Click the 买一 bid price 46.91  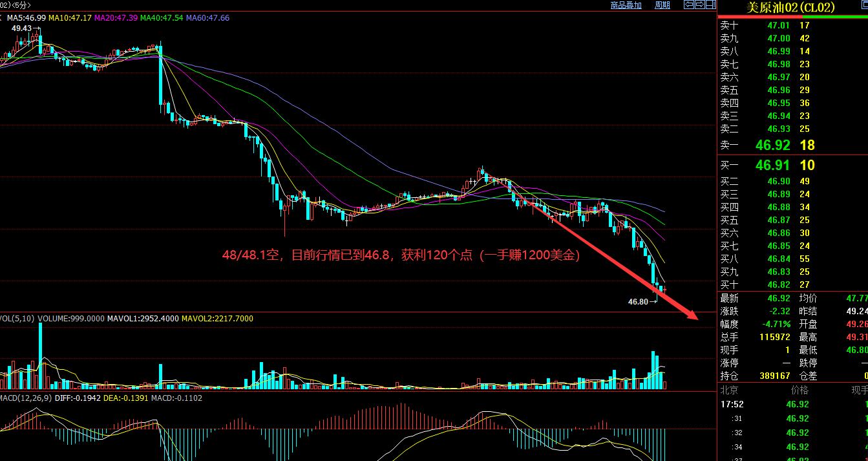772,166
